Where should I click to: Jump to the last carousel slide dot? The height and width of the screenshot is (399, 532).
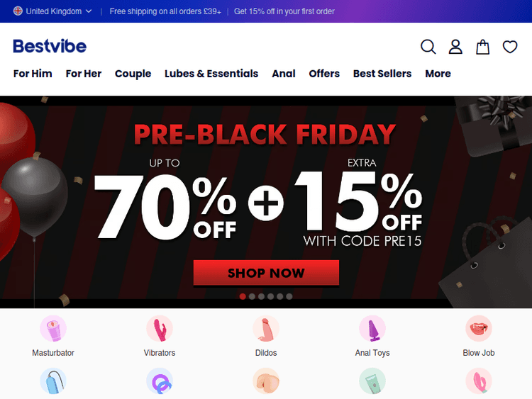[289, 296]
